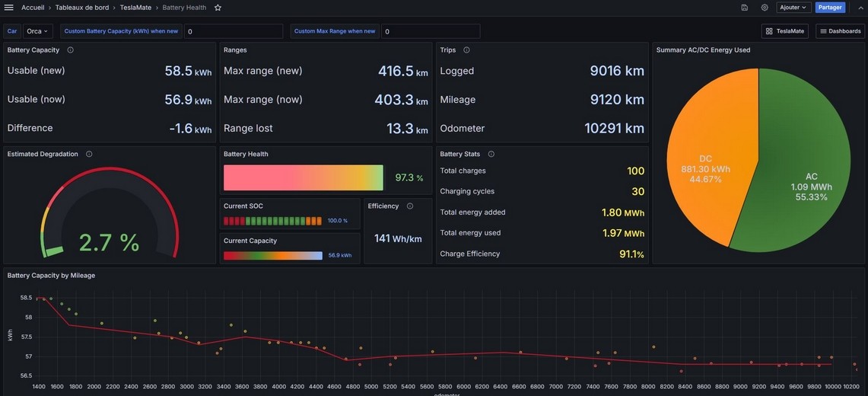Open the TeslaMate link button
This screenshot has width=868, height=396.
click(785, 31)
